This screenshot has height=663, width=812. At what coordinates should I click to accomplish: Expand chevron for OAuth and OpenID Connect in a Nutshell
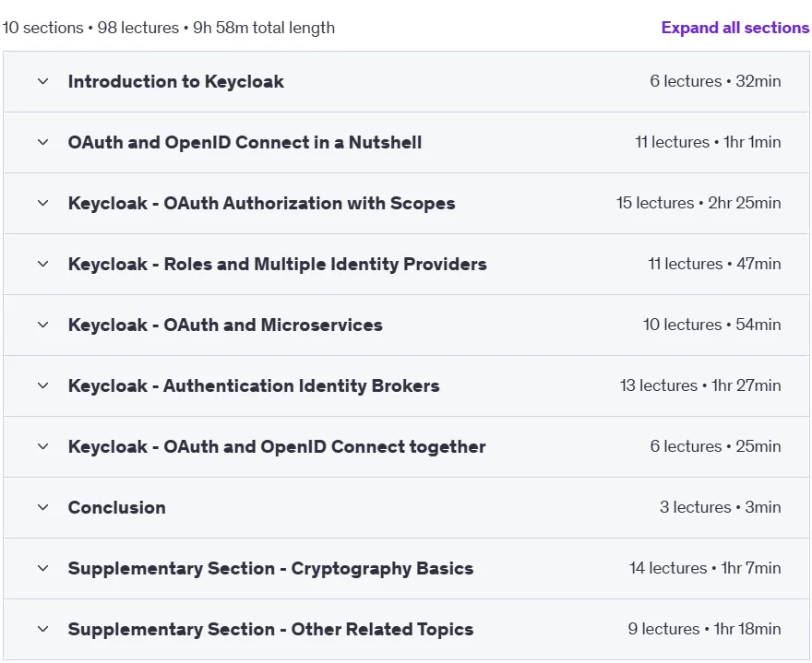(x=43, y=142)
